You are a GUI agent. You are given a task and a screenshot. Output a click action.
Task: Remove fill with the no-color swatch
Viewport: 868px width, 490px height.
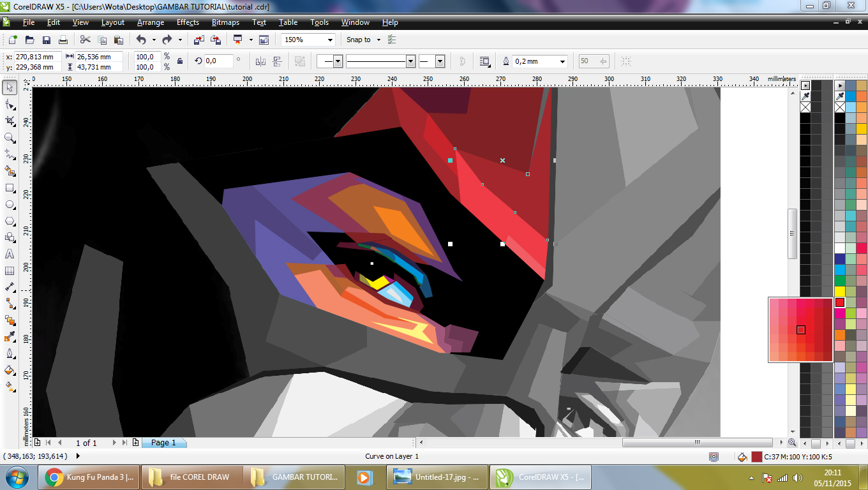840,107
